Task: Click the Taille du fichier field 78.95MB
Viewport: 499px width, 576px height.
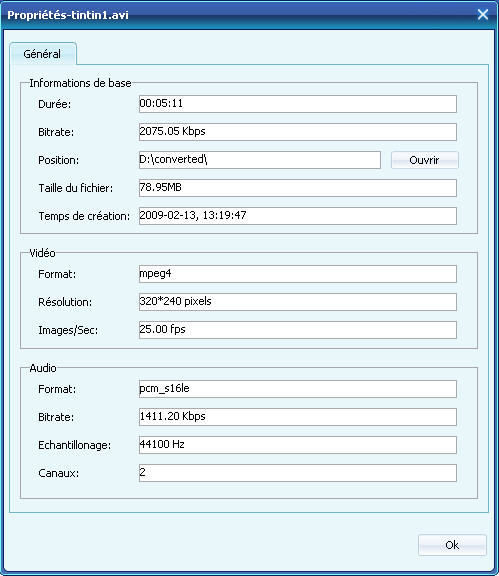Action: pyautogui.click(x=298, y=188)
